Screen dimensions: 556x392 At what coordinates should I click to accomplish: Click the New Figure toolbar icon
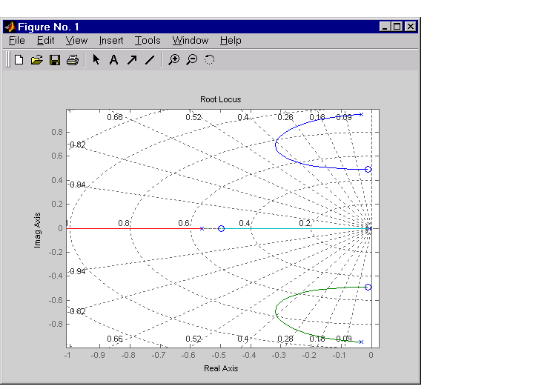19,60
